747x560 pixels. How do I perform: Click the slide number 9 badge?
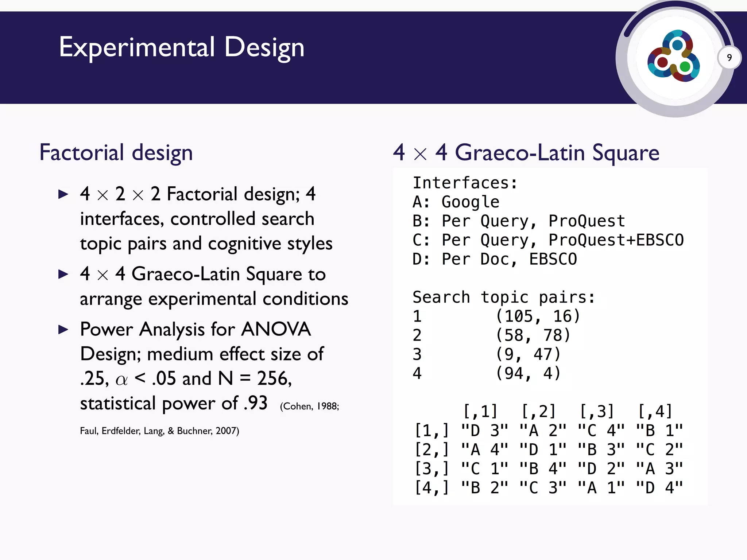(729, 58)
